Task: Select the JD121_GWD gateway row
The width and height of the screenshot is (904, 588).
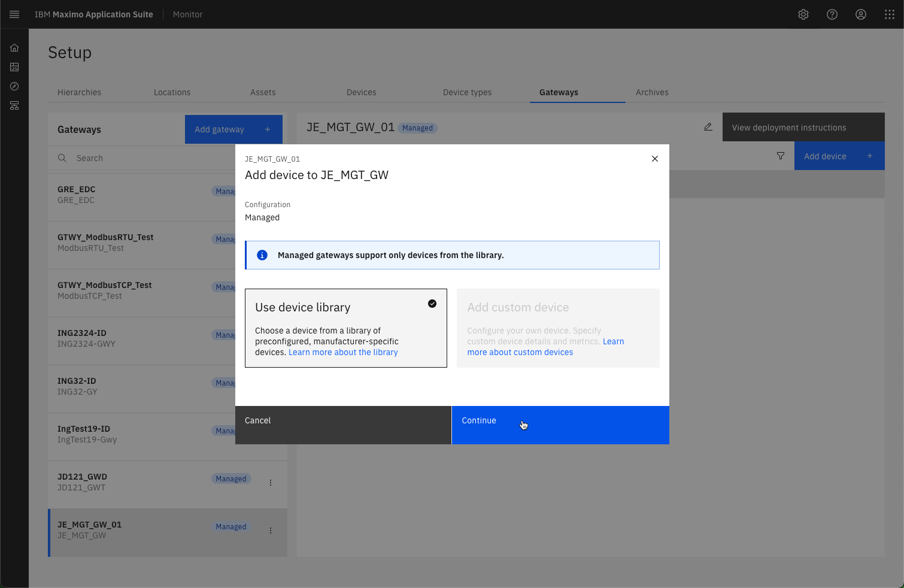Action: pyautogui.click(x=168, y=485)
